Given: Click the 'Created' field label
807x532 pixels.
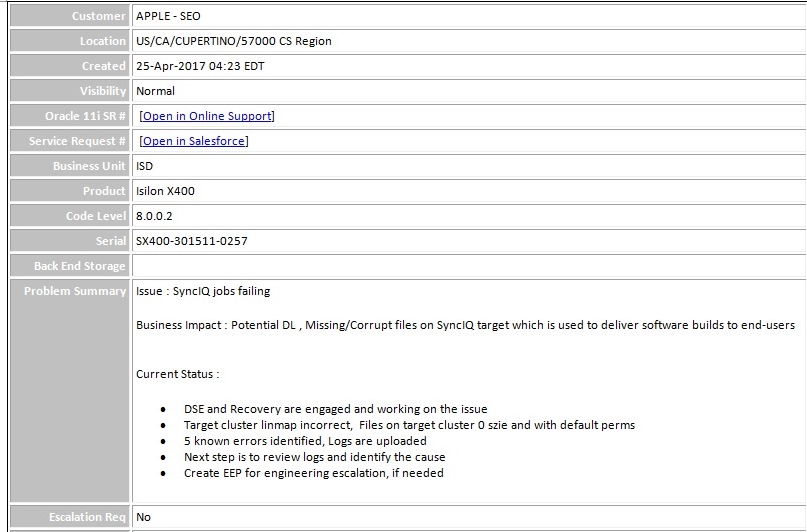Looking at the screenshot, I should 103,66.
